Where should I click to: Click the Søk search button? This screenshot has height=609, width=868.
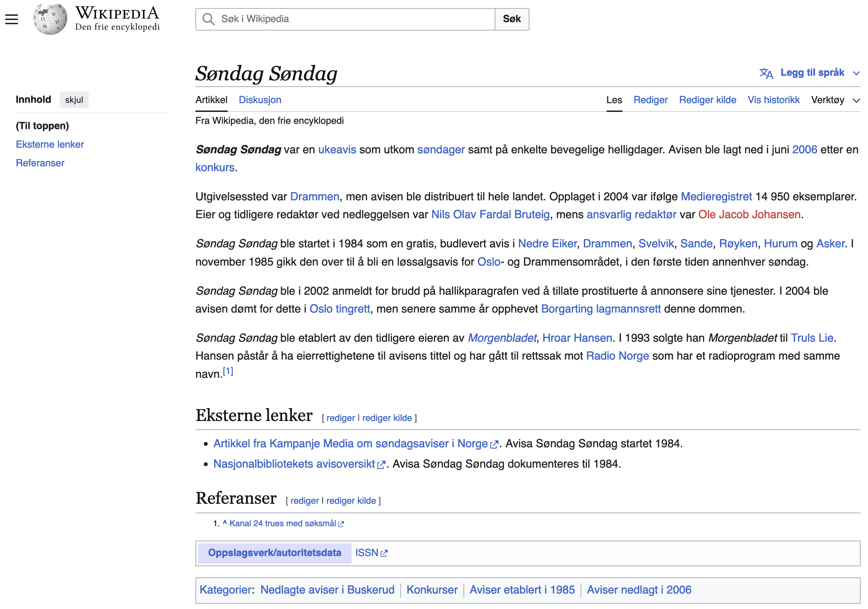tap(512, 19)
